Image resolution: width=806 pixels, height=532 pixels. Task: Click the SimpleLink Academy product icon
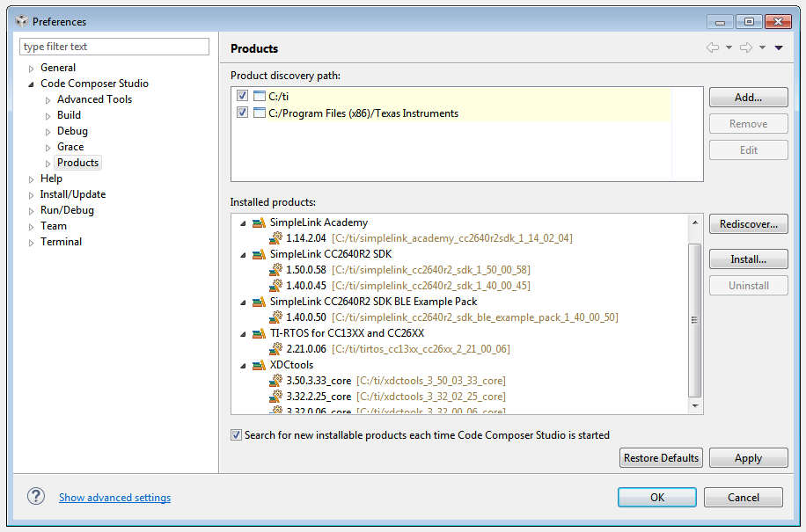(259, 222)
